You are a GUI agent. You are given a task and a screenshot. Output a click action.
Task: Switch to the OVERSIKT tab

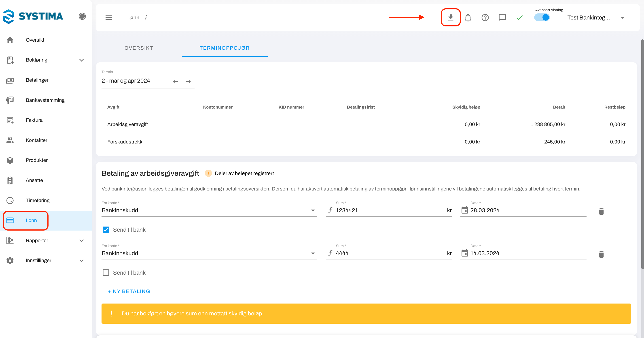(x=138, y=48)
